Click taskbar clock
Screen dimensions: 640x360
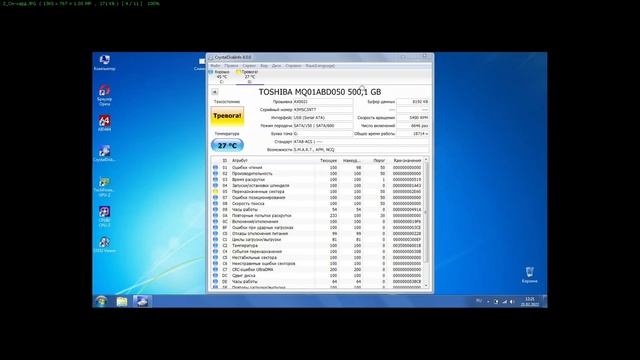coord(530,302)
